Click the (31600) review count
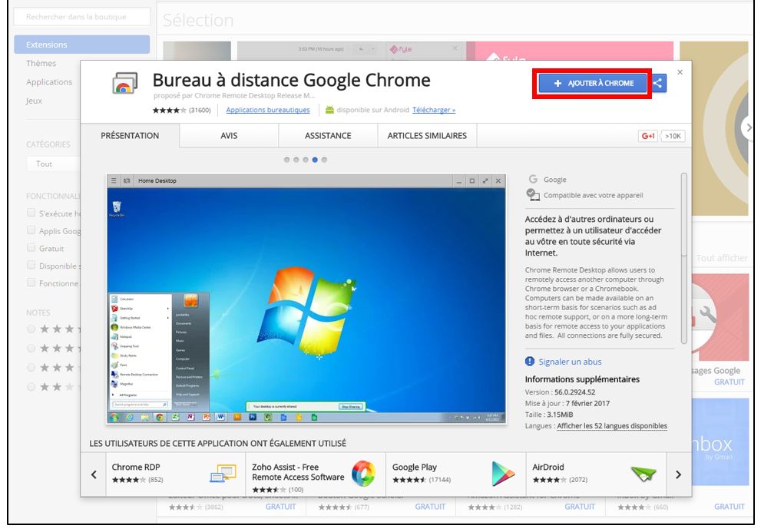 [x=200, y=111]
